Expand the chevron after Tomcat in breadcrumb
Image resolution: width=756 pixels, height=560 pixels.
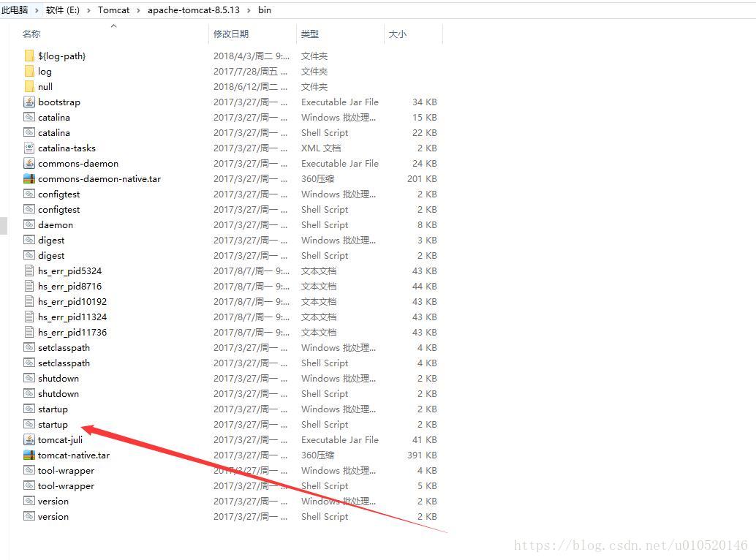tap(138, 10)
